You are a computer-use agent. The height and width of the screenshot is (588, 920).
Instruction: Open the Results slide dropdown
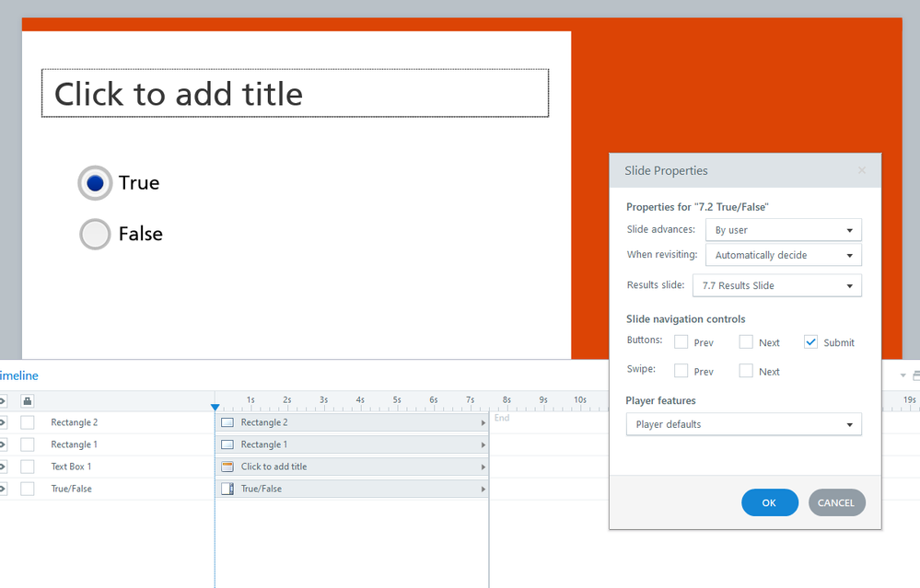[777, 285]
